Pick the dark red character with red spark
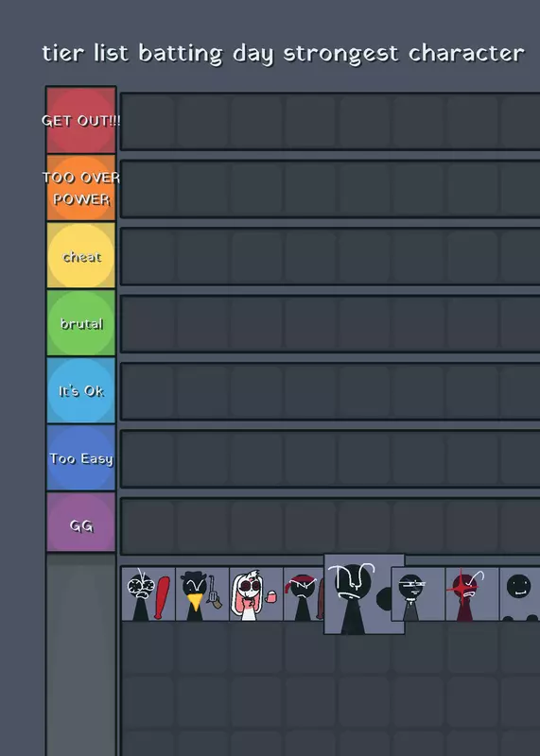Viewport: 540px width, 756px height. click(x=473, y=594)
